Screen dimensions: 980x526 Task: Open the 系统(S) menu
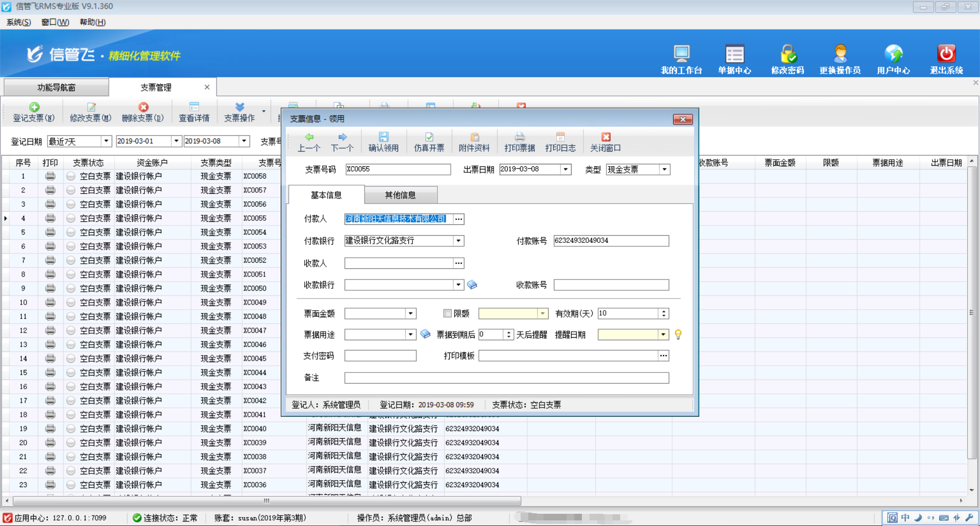click(x=18, y=22)
